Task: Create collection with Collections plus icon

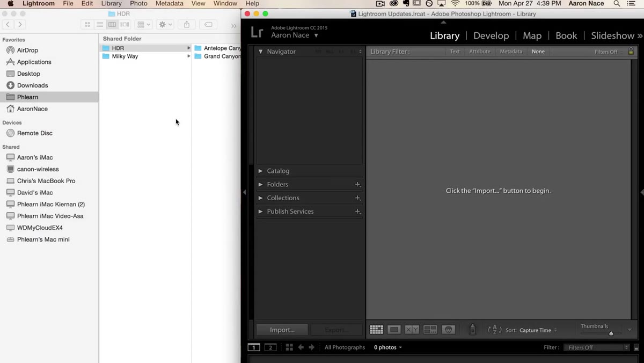Action: point(357,198)
